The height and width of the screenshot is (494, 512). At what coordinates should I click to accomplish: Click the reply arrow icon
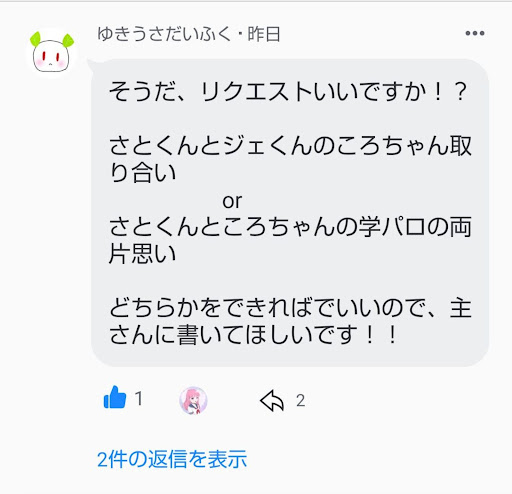point(272,400)
